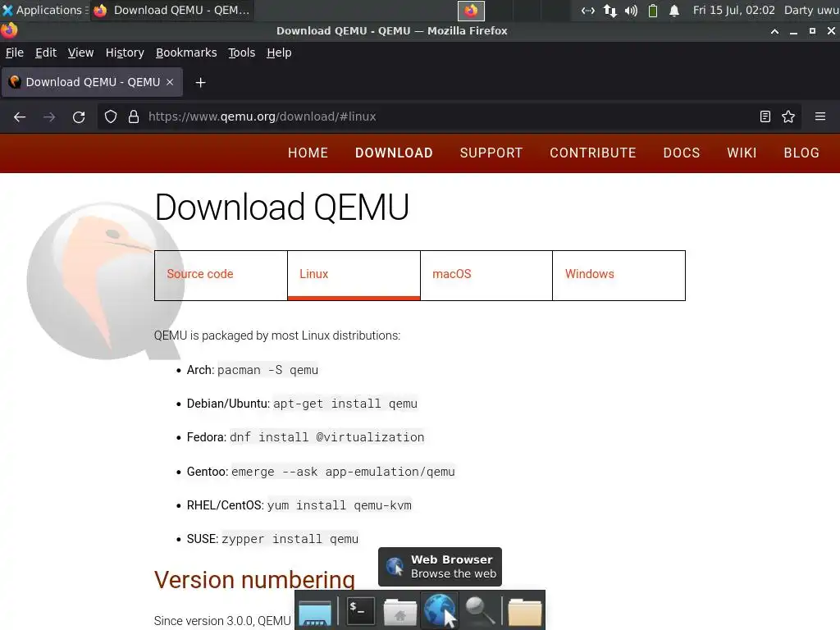This screenshot has width=840, height=630.
Task: Open the notifications bell icon
Action: (674, 10)
